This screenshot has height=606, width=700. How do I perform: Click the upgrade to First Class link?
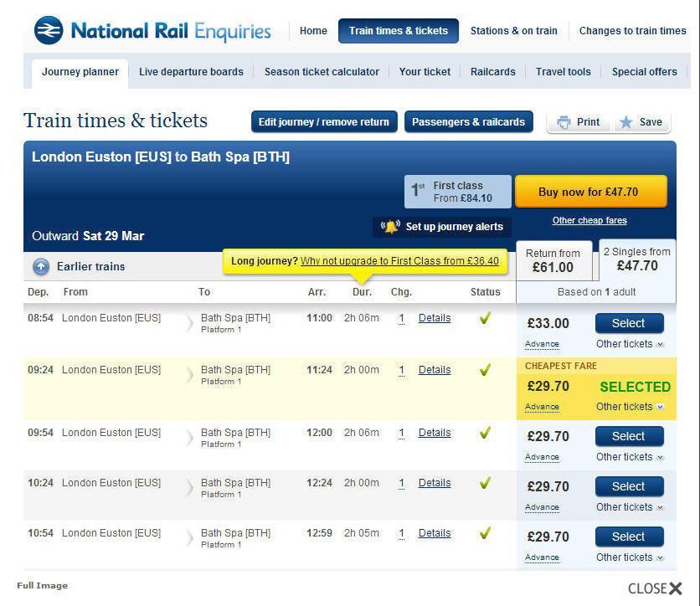[399, 261]
